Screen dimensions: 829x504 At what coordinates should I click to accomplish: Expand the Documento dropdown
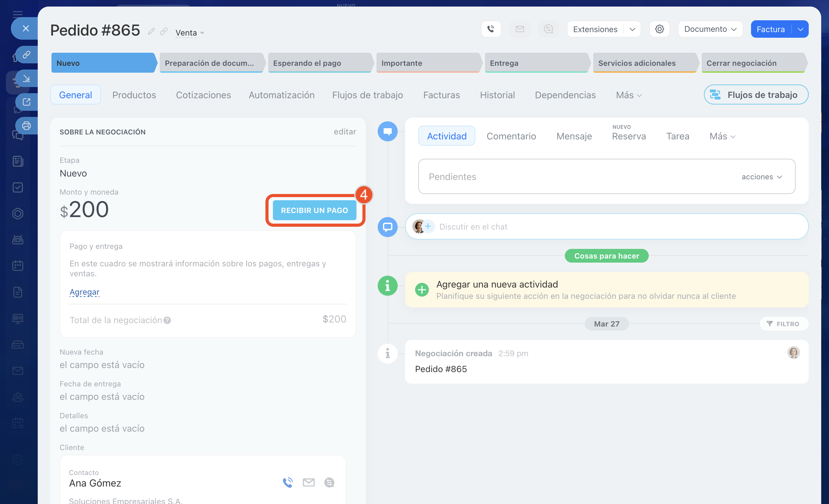(x=710, y=29)
